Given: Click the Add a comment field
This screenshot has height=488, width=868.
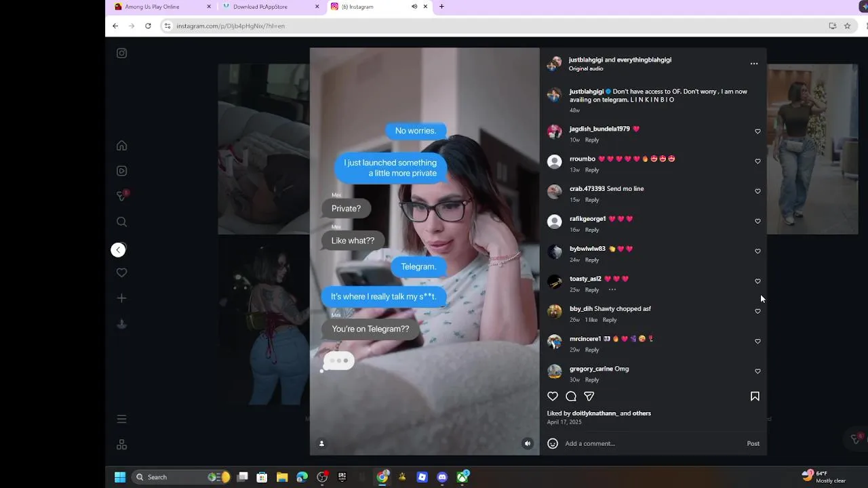Looking at the screenshot, I should [651, 443].
